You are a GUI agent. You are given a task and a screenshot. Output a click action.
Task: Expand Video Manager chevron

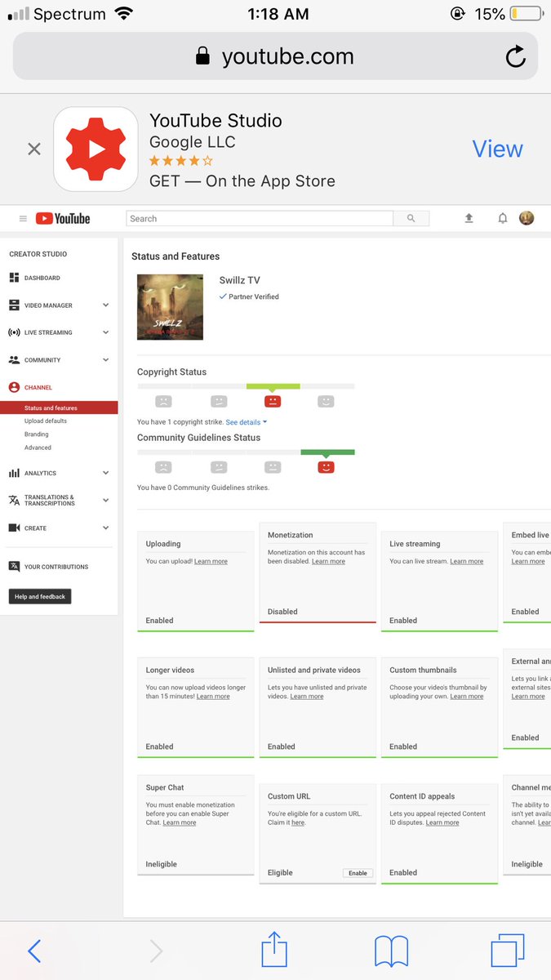(x=106, y=305)
